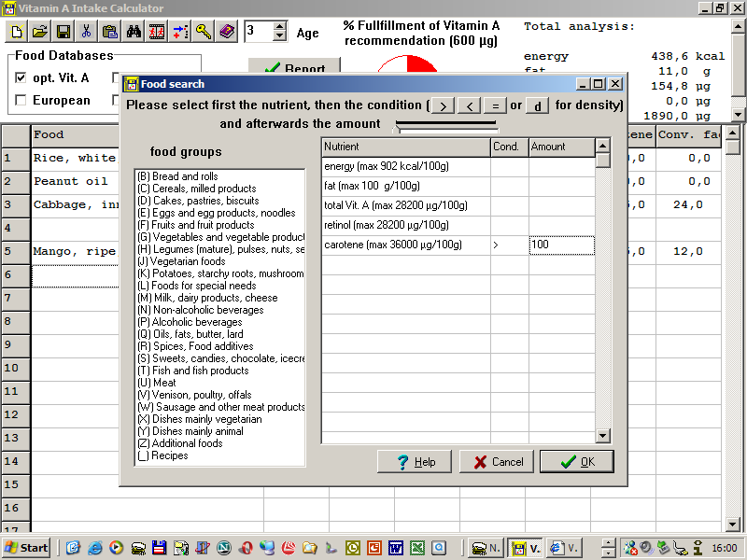
Task: Open a file with the folder icon
Action: 40,32
